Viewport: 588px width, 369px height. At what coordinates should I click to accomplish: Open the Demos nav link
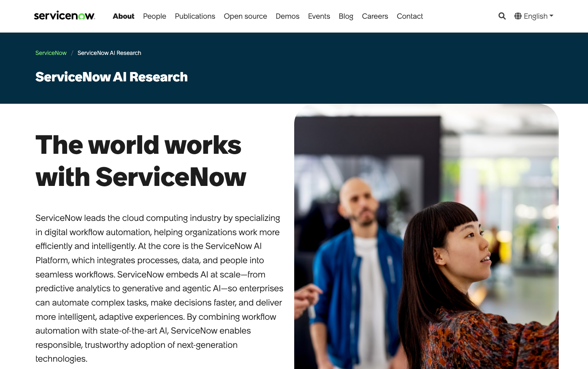click(287, 16)
